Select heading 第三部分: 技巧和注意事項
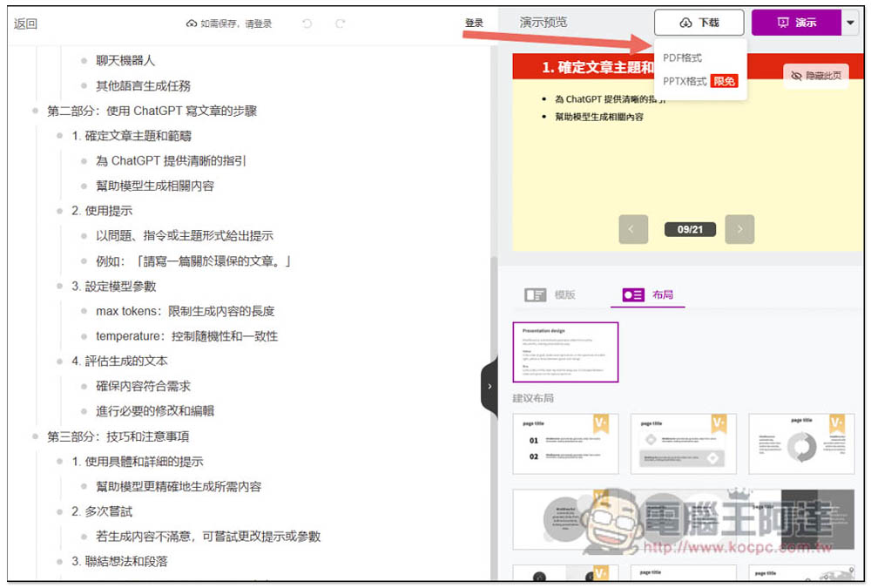 (118, 436)
